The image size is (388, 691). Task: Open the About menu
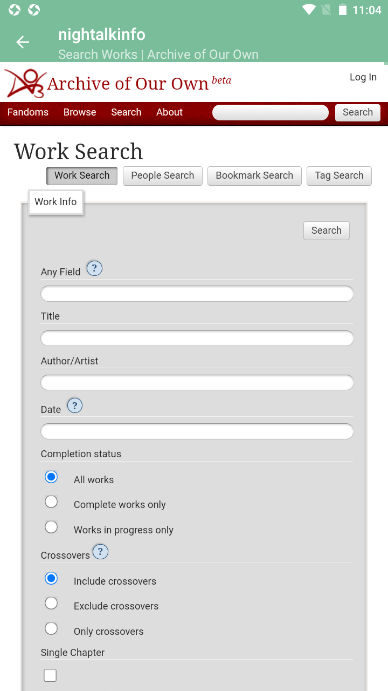point(169,112)
